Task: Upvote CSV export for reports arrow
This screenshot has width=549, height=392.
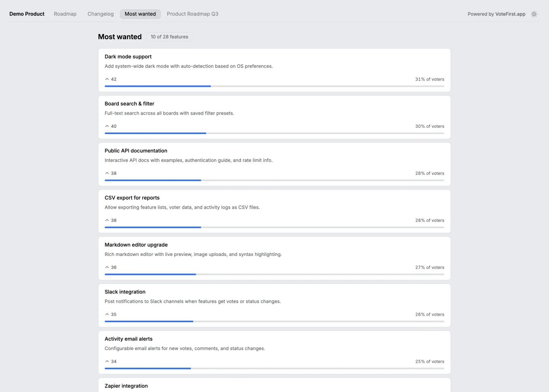Action: [107, 220]
